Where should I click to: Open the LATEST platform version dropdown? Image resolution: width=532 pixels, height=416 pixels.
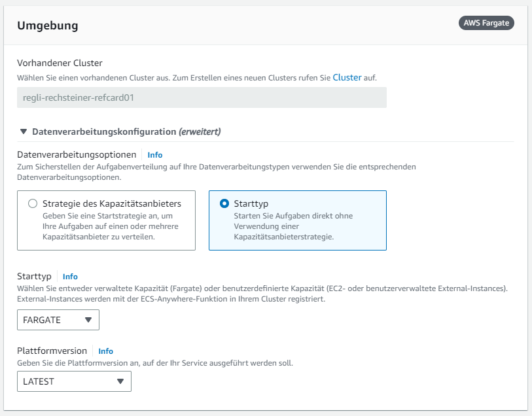tap(74, 381)
